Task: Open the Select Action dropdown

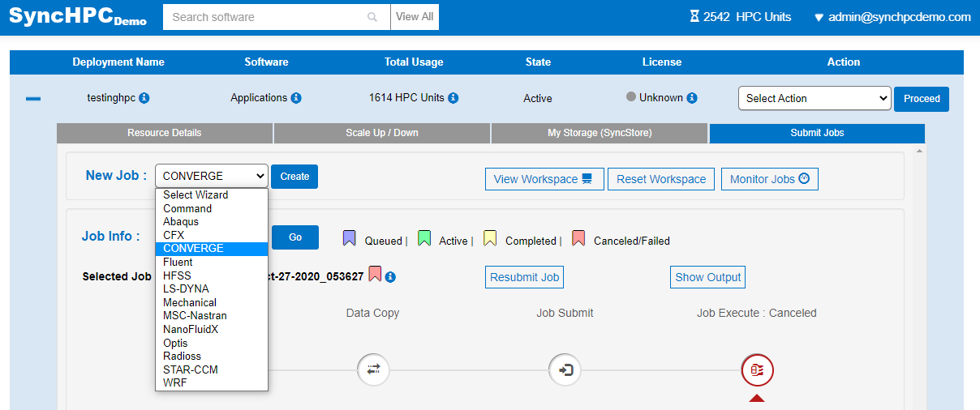Action: click(815, 98)
